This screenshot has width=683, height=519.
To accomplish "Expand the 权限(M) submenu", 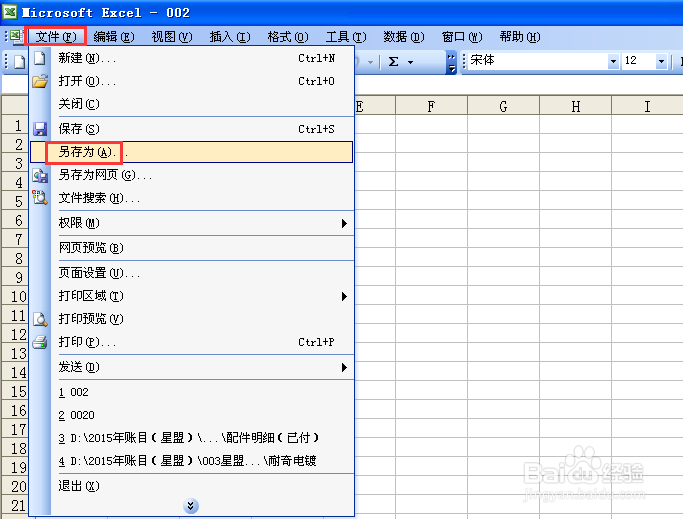I will coord(192,223).
